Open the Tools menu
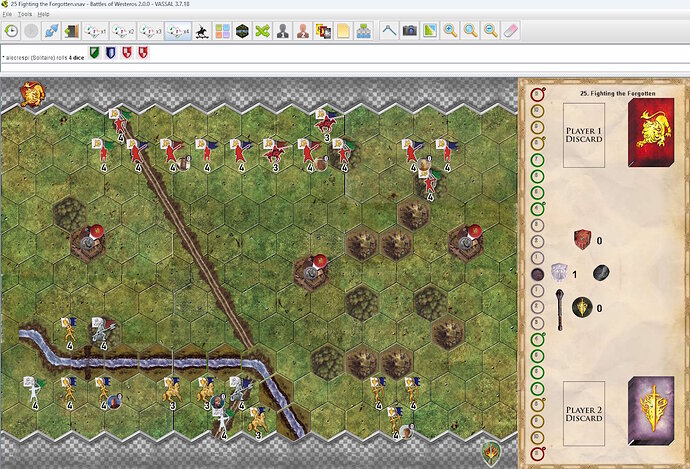The height and width of the screenshot is (469, 690). [25, 15]
